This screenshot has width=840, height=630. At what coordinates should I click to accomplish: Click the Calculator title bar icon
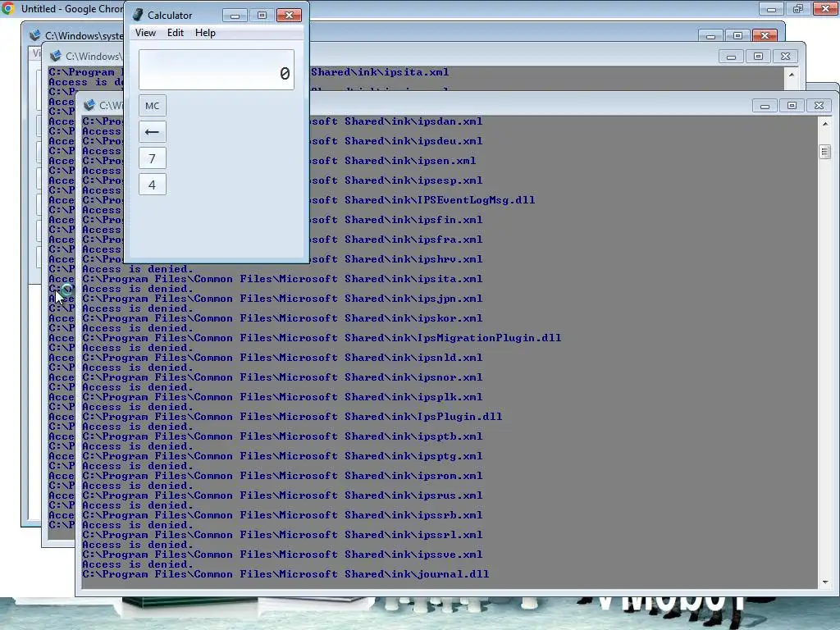pos(138,15)
